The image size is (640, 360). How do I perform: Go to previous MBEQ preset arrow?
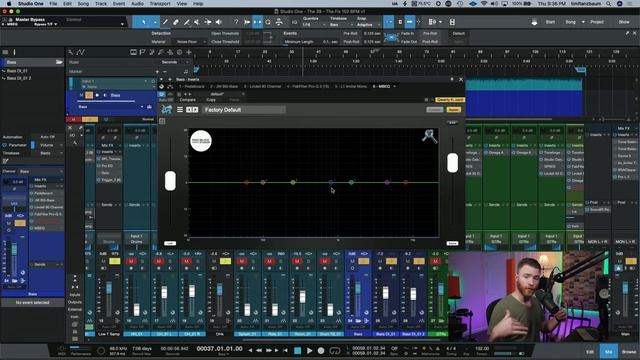pyautogui.click(x=189, y=110)
